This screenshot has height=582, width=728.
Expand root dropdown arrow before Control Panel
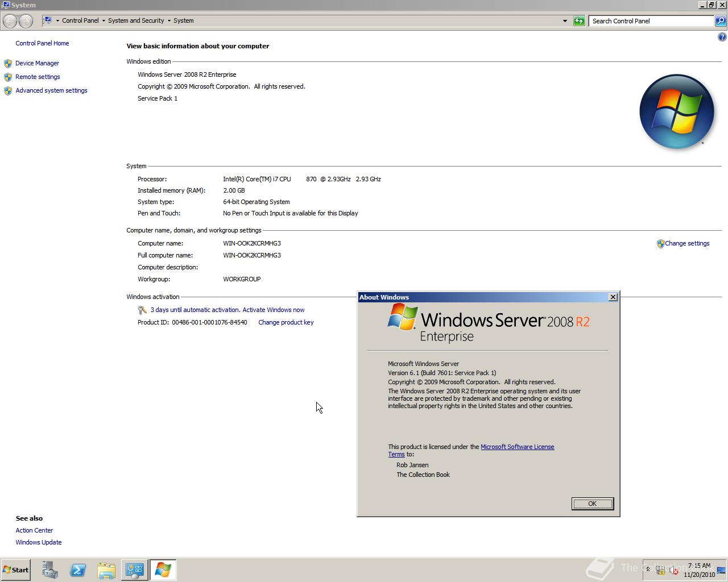[57, 21]
